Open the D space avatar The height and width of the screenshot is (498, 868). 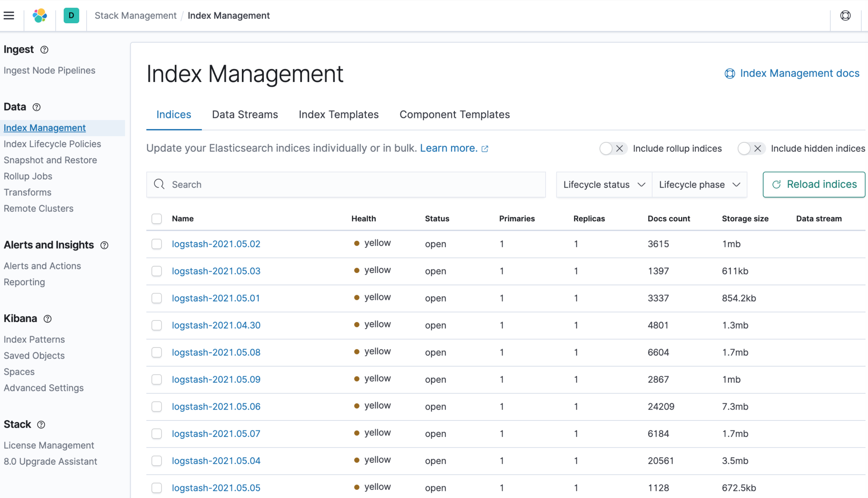(71, 15)
